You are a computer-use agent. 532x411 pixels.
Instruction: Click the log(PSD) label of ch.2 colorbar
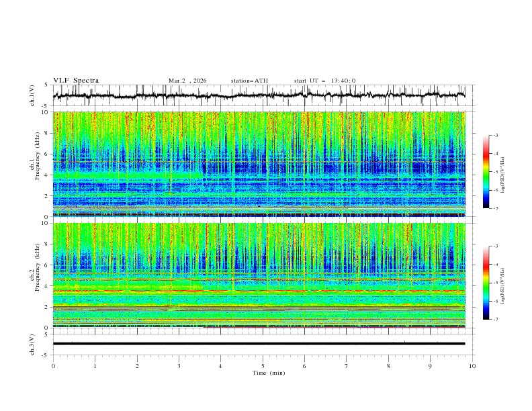tap(503, 285)
